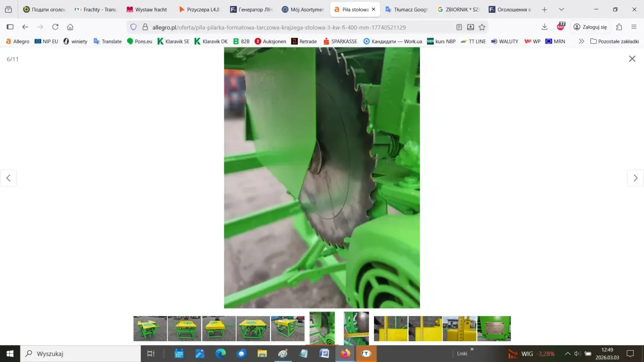Reload the current page
This screenshot has width=644, height=362.
[x=55, y=27]
